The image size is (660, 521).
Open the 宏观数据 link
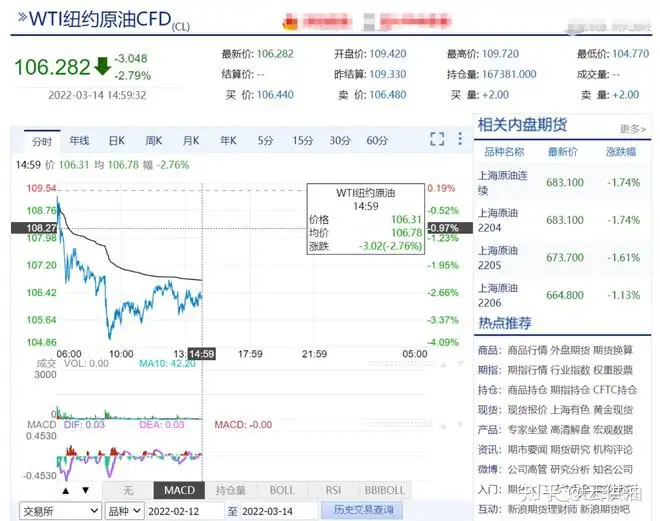pos(613,430)
